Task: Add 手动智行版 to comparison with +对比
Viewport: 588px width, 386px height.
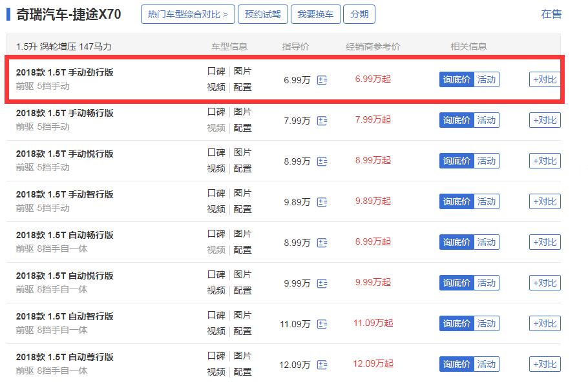Action: pos(545,201)
